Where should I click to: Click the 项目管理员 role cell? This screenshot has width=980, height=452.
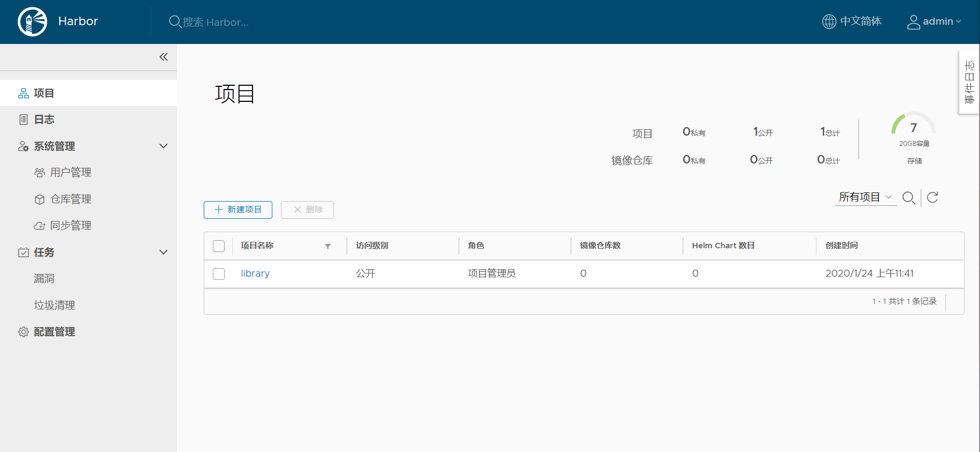(x=492, y=273)
